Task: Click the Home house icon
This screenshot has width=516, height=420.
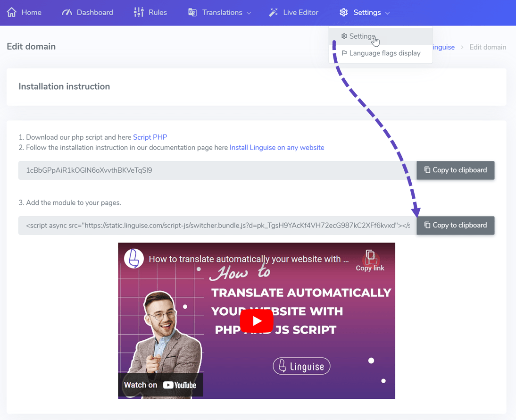Action: coord(11,12)
